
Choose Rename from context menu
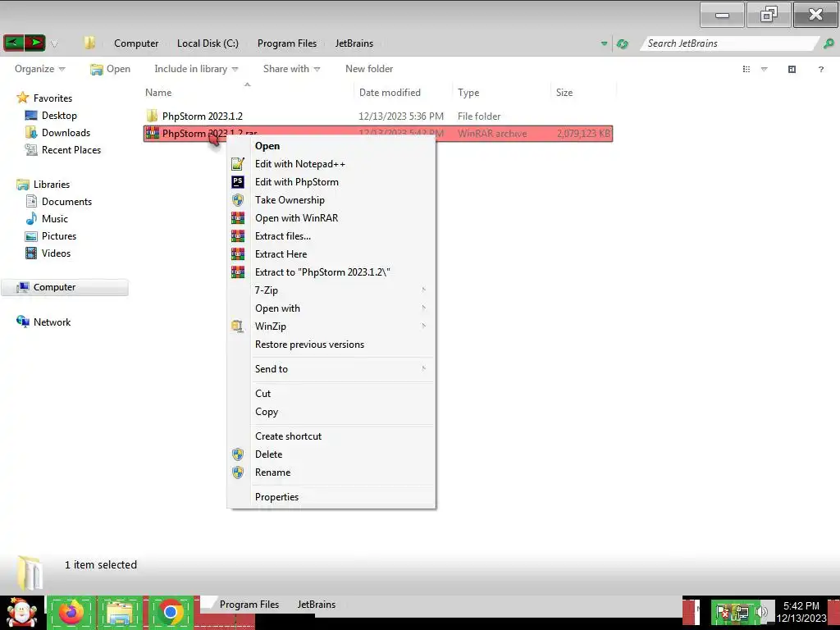[x=331, y=472]
